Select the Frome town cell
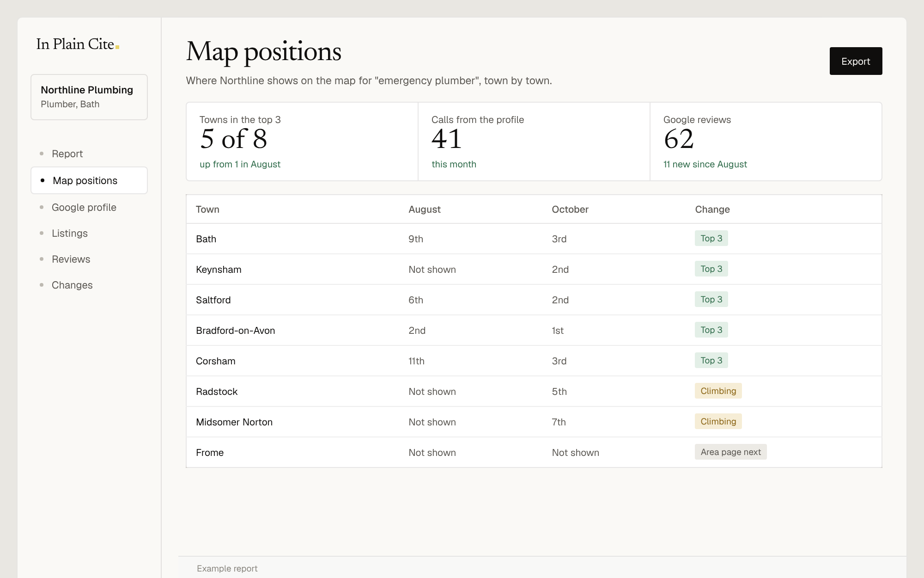The height and width of the screenshot is (578, 924). pyautogui.click(x=210, y=453)
